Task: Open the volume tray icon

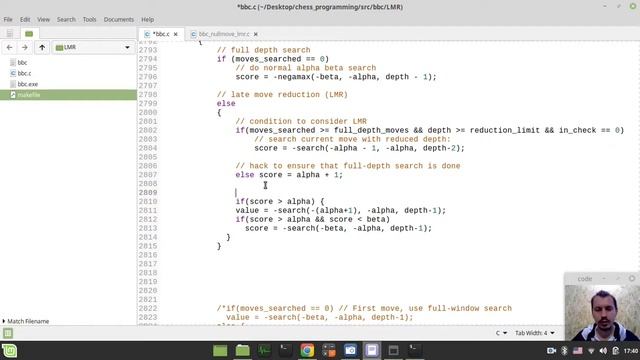Action: [x=603, y=351]
